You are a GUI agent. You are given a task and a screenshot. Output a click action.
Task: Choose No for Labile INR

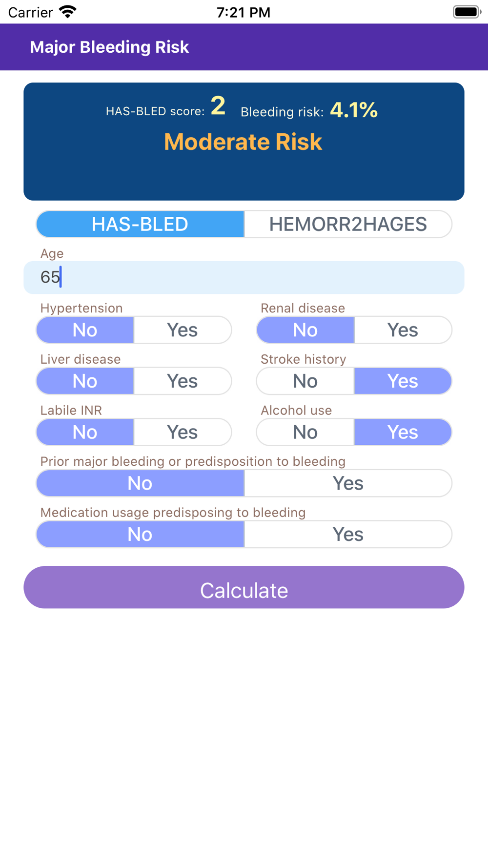coord(85,432)
